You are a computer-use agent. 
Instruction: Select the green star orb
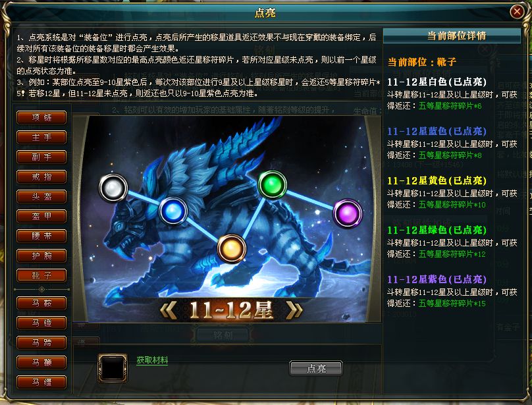(x=272, y=185)
